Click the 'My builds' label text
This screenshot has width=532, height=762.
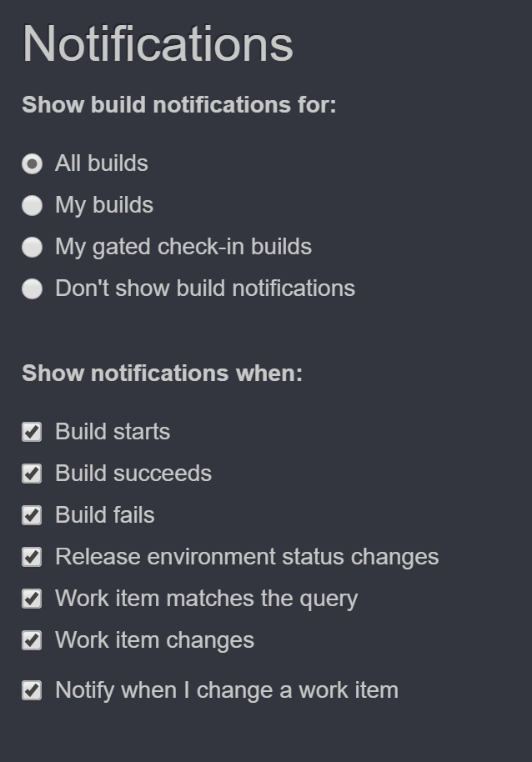point(104,205)
